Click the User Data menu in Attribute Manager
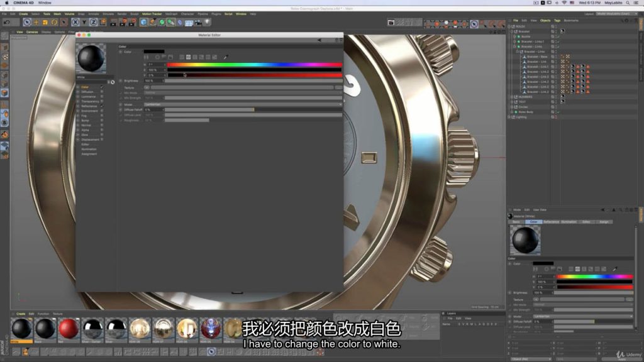The width and height of the screenshot is (644, 362). click(540, 210)
